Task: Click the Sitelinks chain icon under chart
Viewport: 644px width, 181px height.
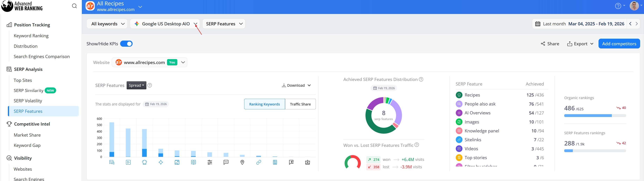Action: pos(259,162)
